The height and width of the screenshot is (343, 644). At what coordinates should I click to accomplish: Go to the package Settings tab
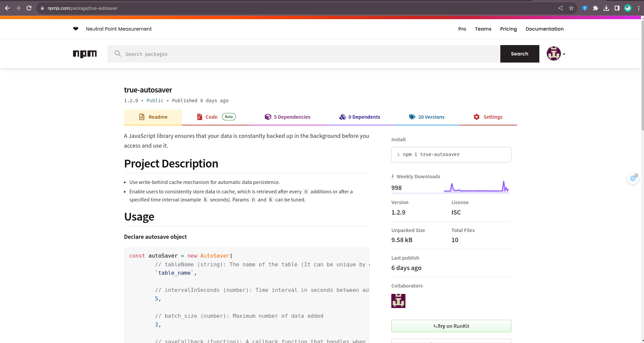pos(488,117)
